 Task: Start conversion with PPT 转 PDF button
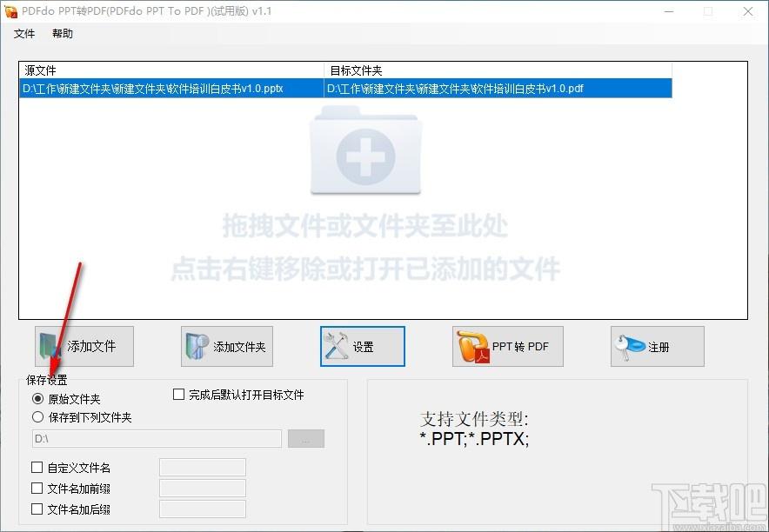point(508,346)
